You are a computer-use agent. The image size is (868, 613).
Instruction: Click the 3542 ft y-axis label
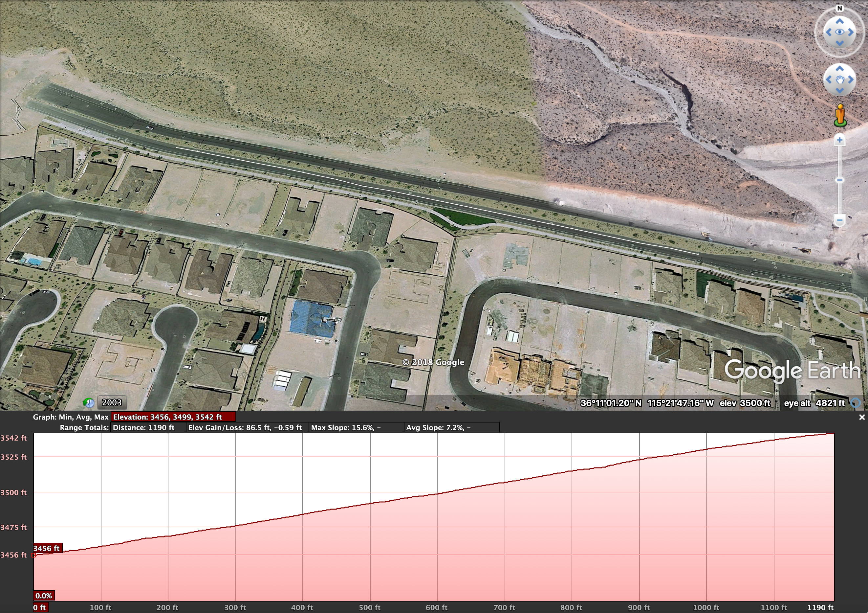[x=13, y=438]
